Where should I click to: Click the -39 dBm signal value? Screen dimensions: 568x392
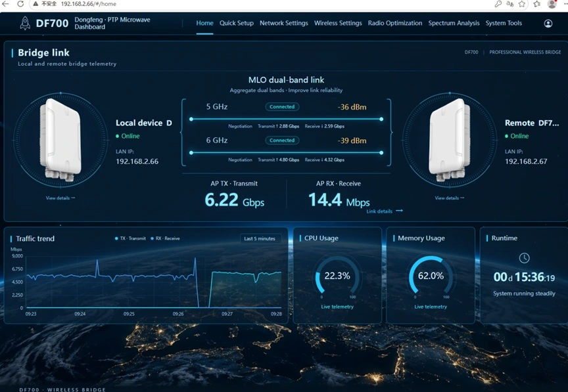(352, 141)
